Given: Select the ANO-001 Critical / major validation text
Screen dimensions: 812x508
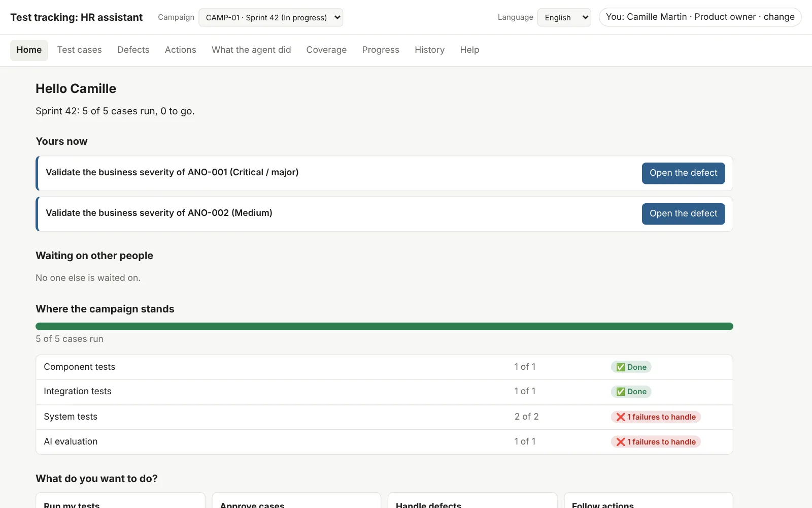Looking at the screenshot, I should coord(172,172).
